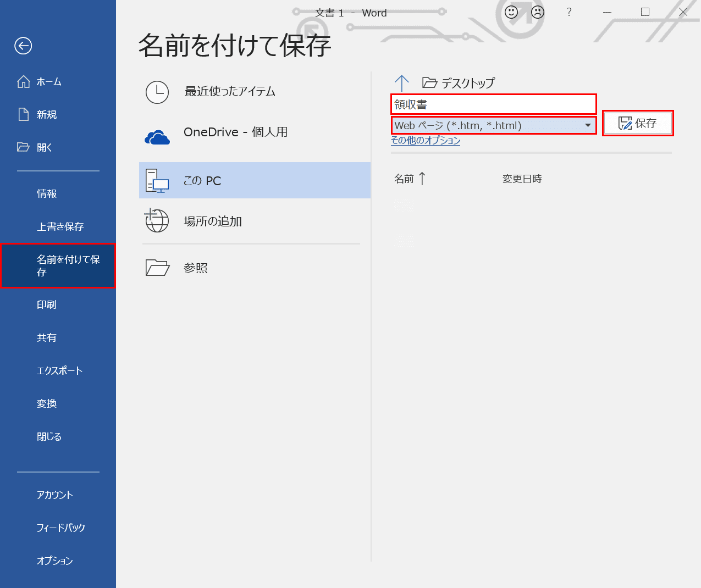
Task: Sort list by 名前 column header
Action: click(404, 179)
